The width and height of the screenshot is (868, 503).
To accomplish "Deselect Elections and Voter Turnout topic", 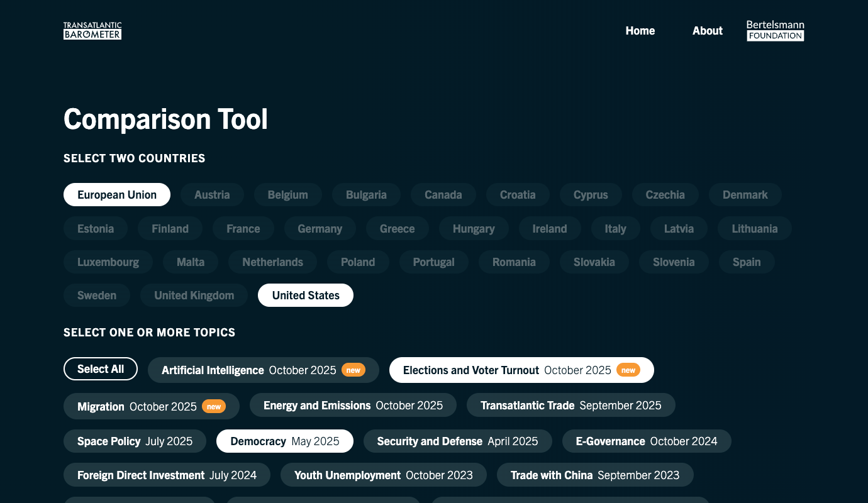I will (521, 370).
